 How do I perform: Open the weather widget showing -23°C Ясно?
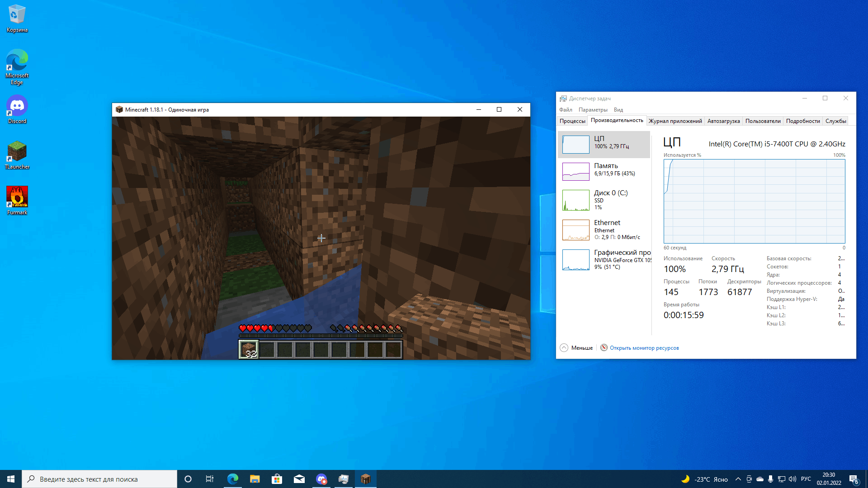(704, 479)
